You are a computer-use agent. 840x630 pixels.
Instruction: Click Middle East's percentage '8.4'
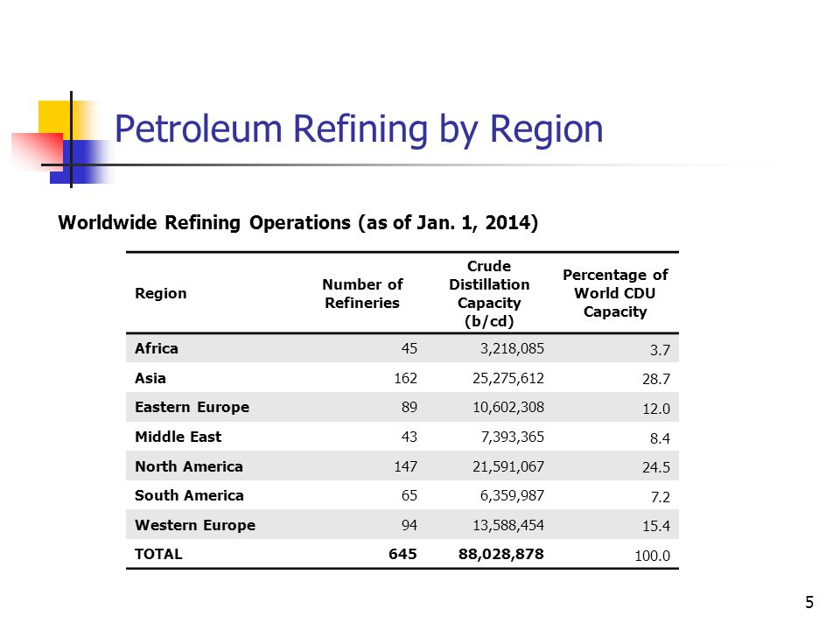[660, 438]
